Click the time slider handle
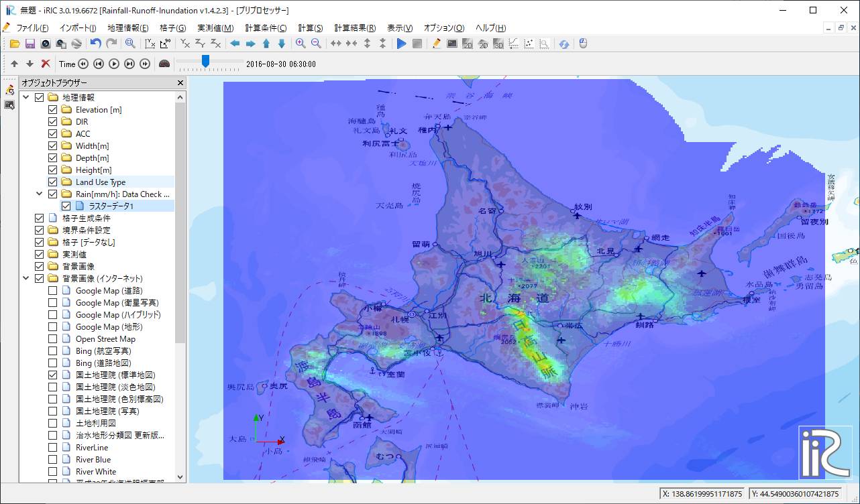The image size is (860, 504). (205, 61)
